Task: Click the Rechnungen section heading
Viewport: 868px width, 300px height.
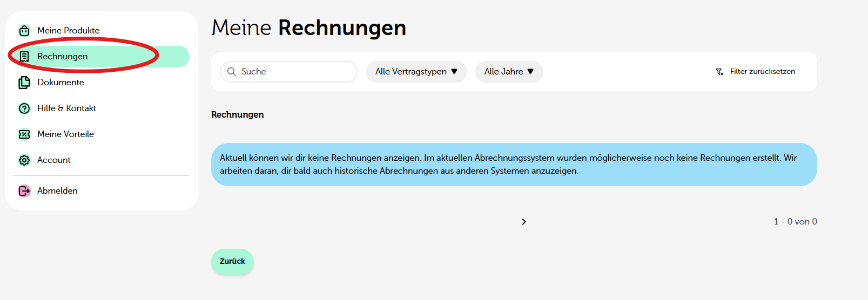Action: coord(238,115)
